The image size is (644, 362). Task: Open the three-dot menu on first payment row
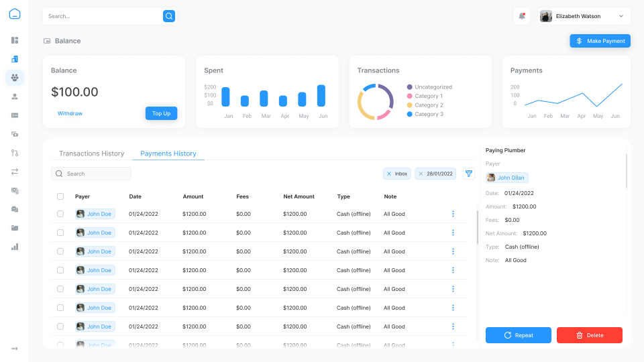(x=453, y=214)
